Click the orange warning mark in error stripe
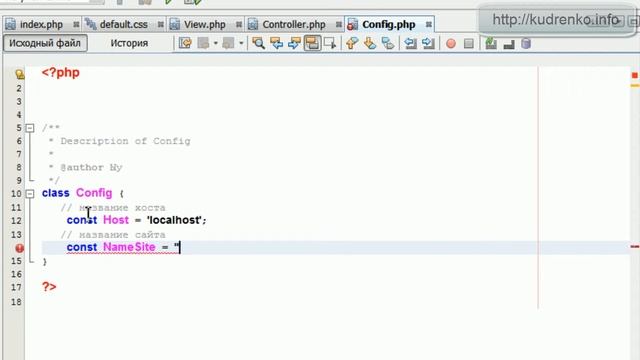This screenshot has height=360, width=640. (x=634, y=86)
